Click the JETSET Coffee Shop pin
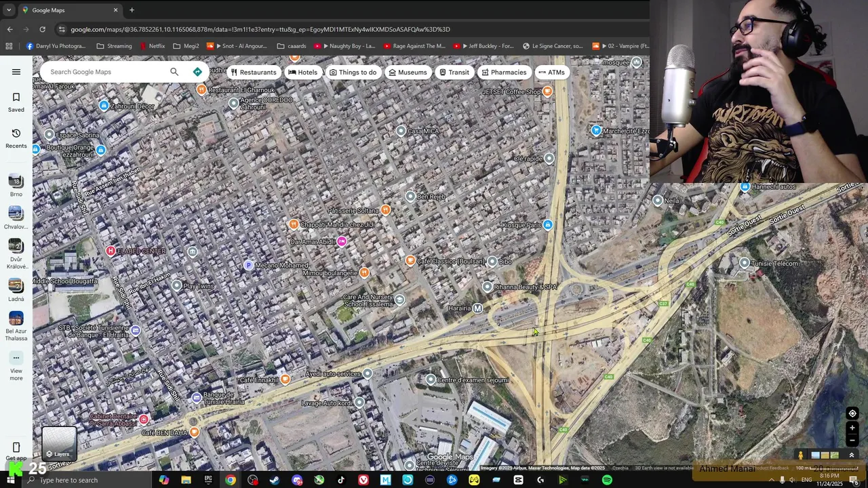This screenshot has height=488, width=868. point(547,91)
